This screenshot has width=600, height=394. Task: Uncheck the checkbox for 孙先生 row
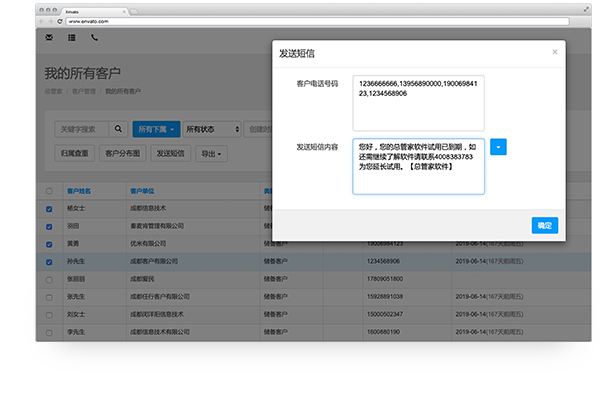[49, 262]
